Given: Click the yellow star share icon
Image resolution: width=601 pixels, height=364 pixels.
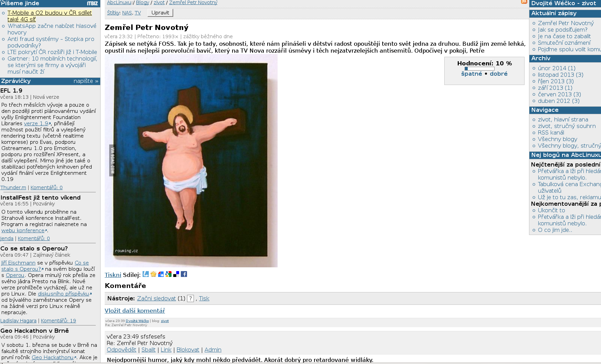Looking at the screenshot, I should pos(153,274).
